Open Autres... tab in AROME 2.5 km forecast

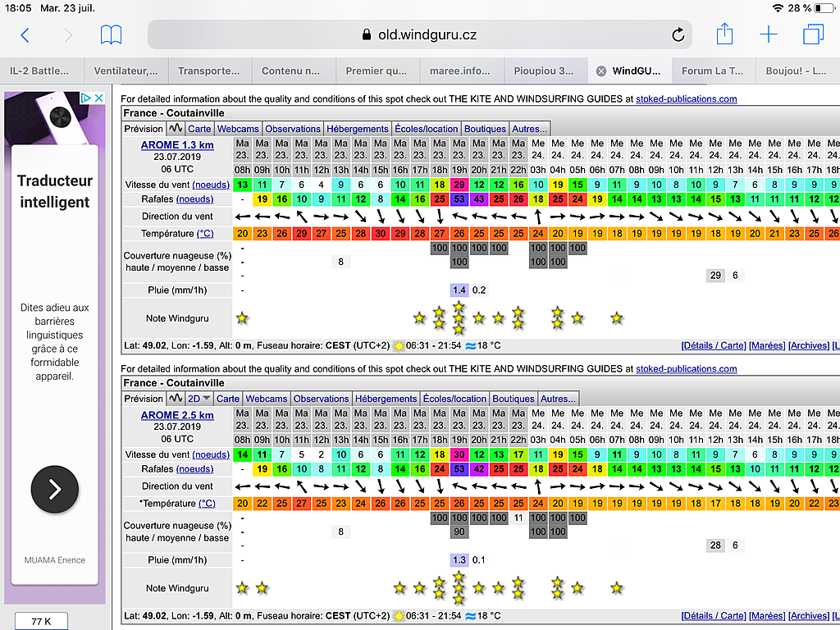[x=558, y=399]
